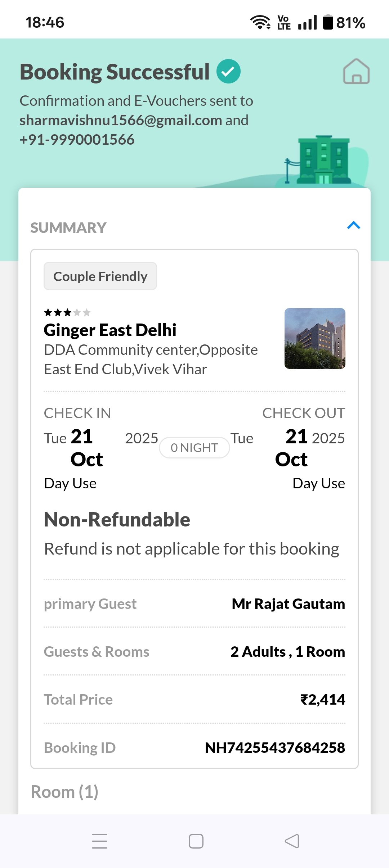The width and height of the screenshot is (389, 868).
Task: Tap the sharmavishnu1566@gmail.com email address
Action: tap(121, 120)
